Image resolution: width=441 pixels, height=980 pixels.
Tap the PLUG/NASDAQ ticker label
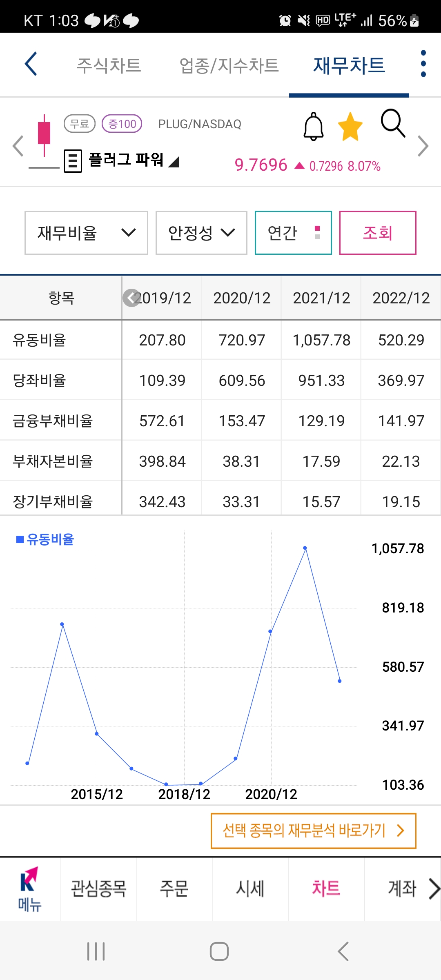point(200,124)
